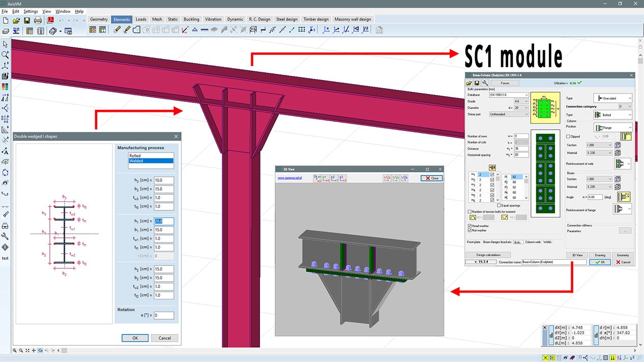
Task: Enable Equal spacings checkbox
Action: tap(499, 205)
